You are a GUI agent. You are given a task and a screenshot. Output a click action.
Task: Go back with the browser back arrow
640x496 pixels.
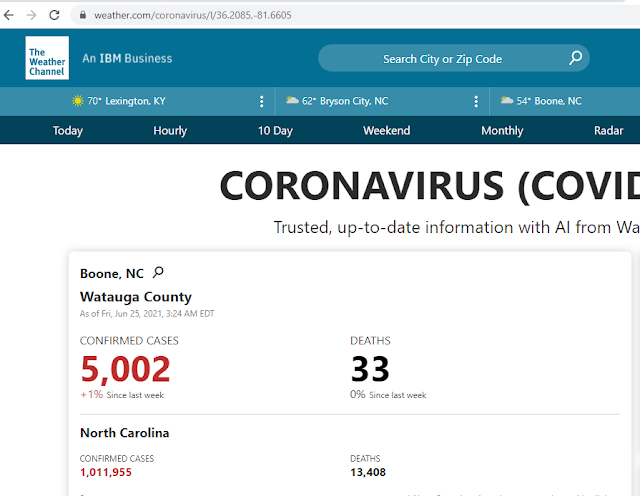click(9, 15)
